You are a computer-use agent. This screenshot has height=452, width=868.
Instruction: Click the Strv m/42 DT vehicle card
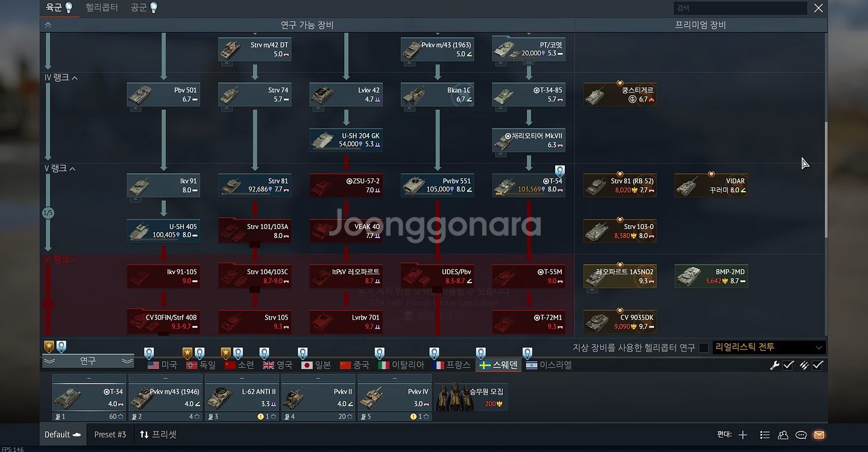point(255,49)
